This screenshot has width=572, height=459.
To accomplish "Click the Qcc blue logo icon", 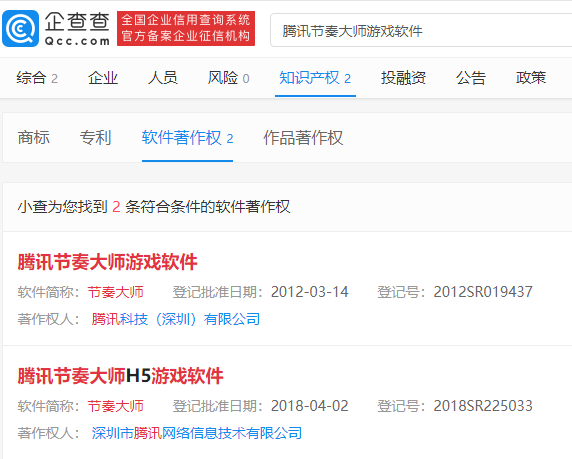I will point(20,28).
